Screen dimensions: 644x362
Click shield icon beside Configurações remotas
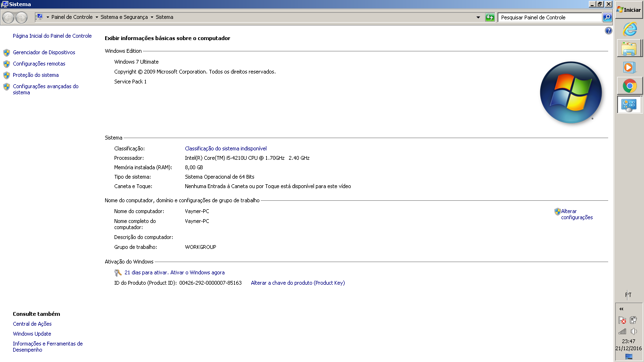[x=7, y=64]
